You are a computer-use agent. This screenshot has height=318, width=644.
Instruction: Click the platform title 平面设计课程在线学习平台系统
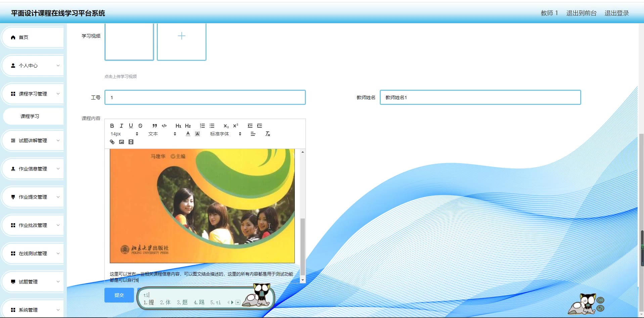(58, 13)
